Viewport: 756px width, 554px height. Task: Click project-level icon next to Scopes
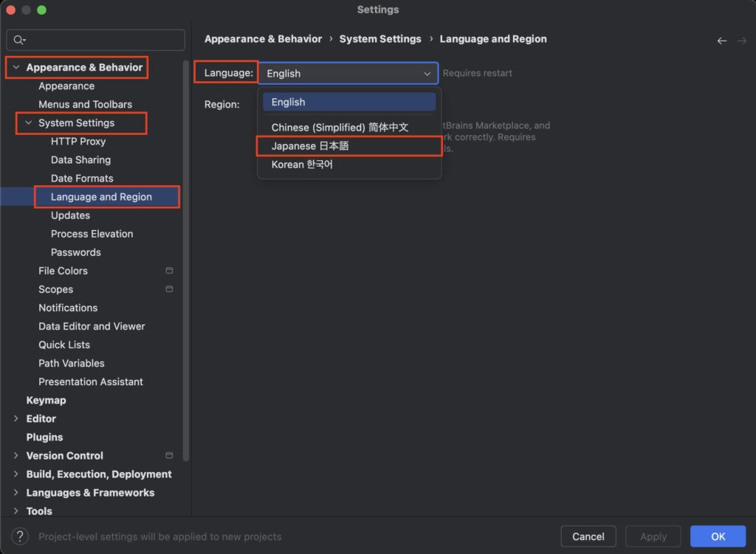click(169, 289)
